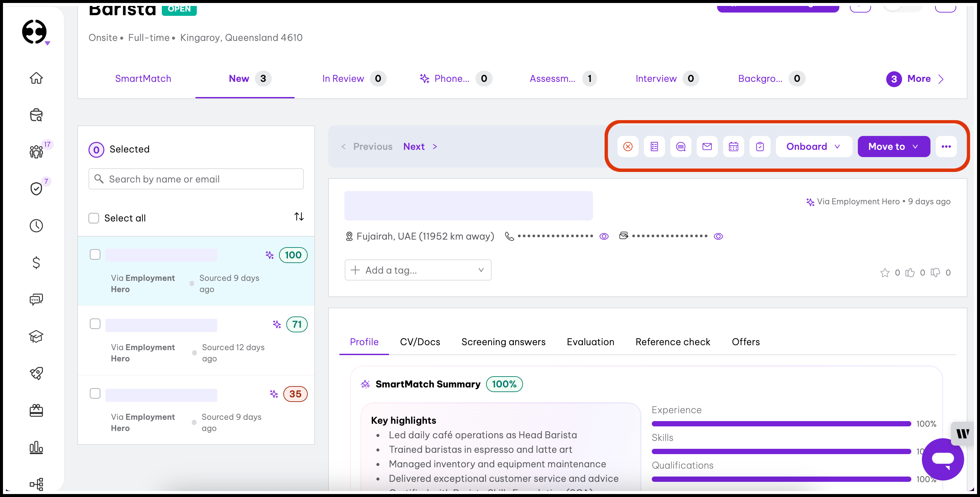Open the Move to dropdown
The image size is (980, 497).
pos(893,147)
